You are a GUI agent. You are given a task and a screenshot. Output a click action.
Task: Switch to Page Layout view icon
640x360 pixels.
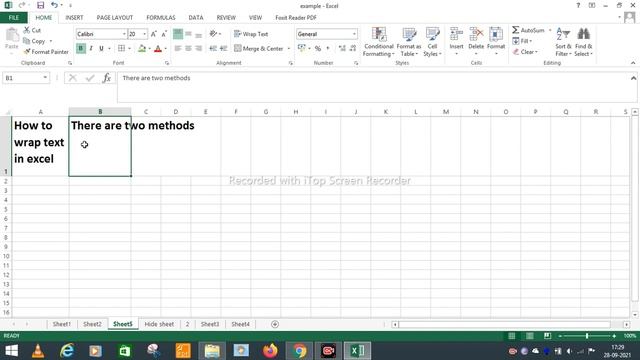[x=529, y=336]
